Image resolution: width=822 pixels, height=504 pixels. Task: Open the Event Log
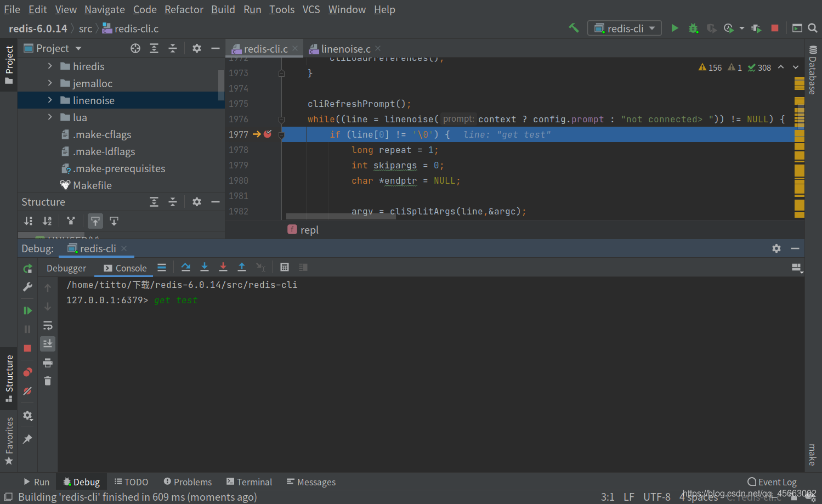pos(772,482)
